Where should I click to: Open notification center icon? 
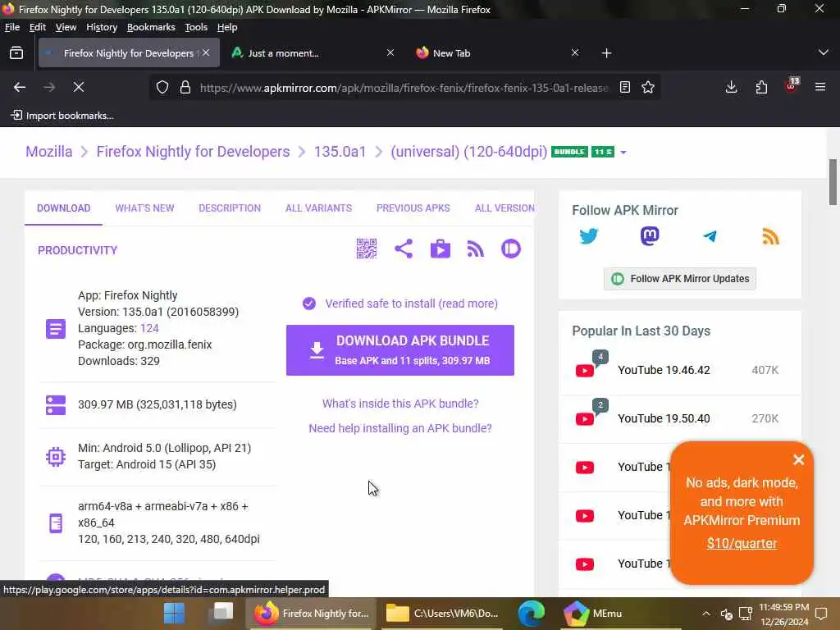[821, 614]
